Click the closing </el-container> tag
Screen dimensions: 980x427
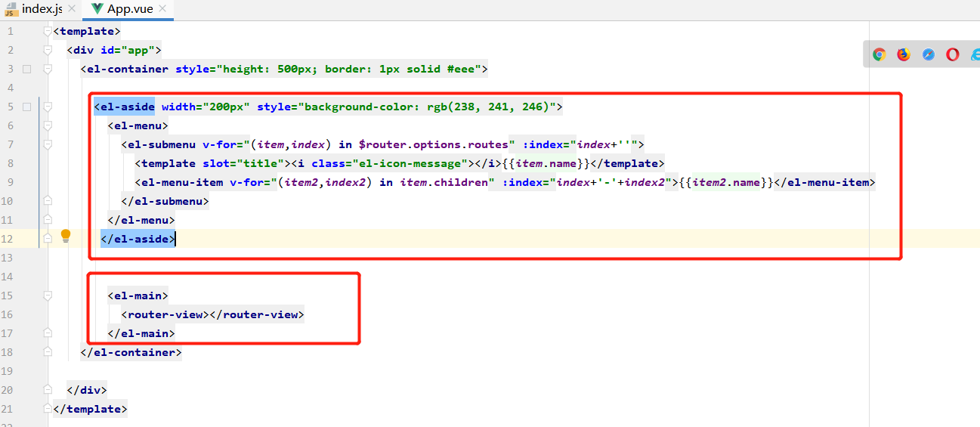pos(131,352)
